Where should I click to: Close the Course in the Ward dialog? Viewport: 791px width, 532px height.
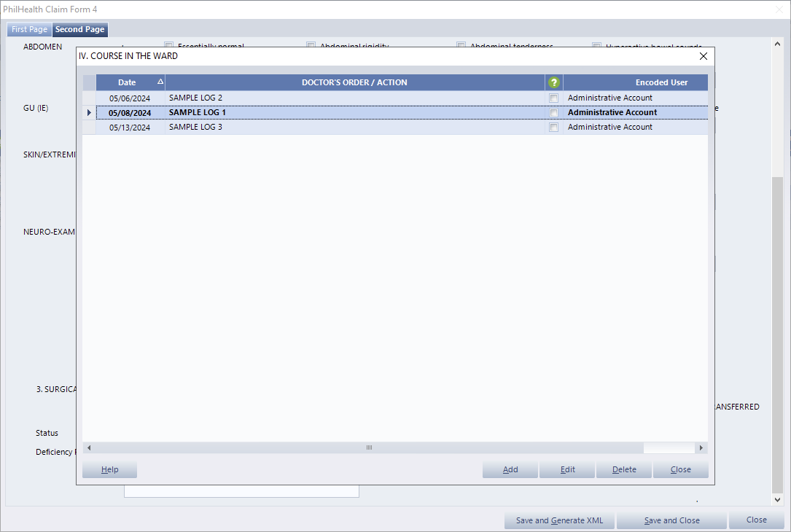click(703, 56)
